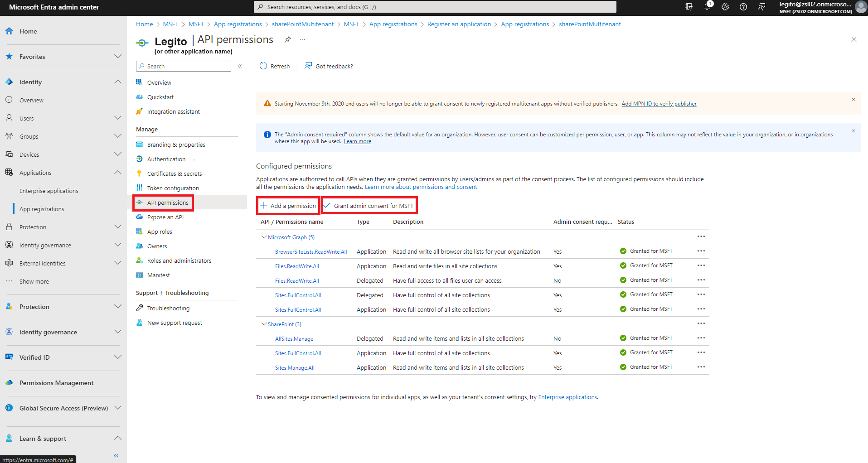Click Add a permission button
This screenshot has width=868, height=463.
point(288,206)
